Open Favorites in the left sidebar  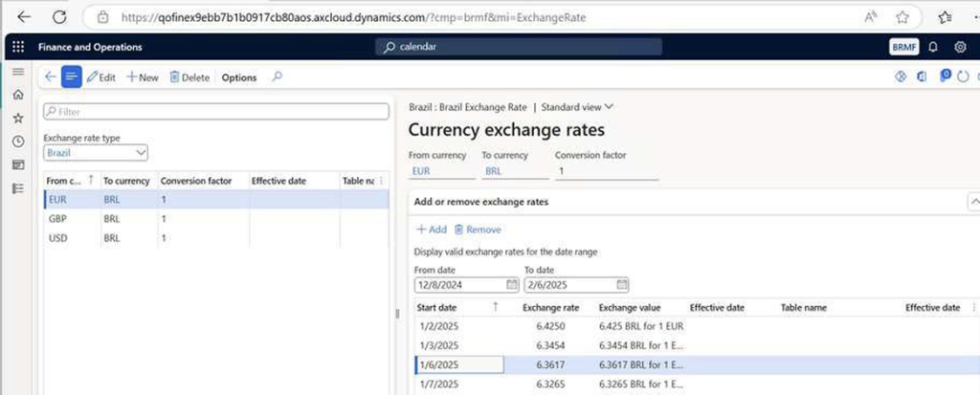pos(18,119)
